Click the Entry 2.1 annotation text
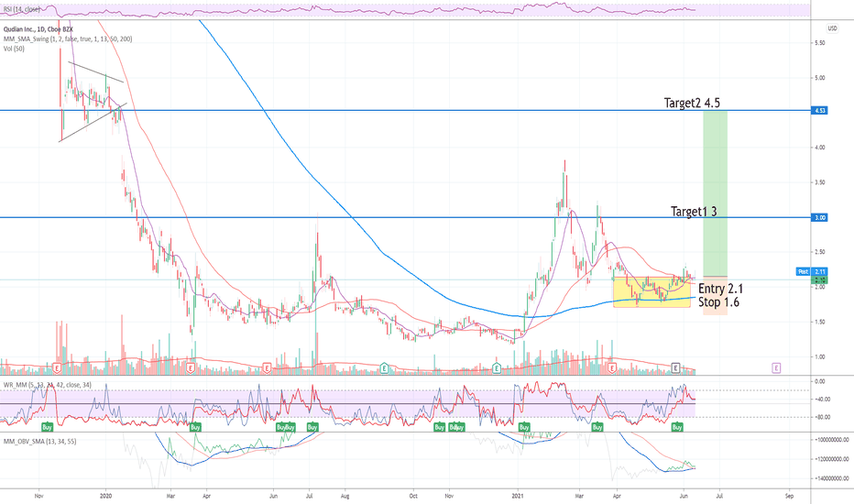The image size is (854, 504). pyautogui.click(x=720, y=289)
